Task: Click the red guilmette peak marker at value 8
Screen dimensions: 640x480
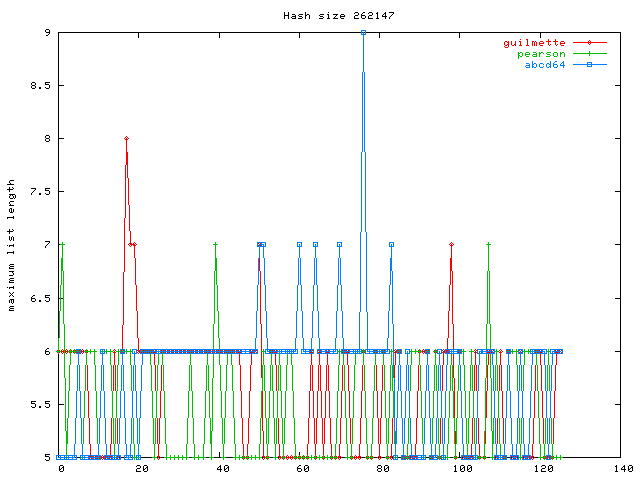Action: [127, 138]
